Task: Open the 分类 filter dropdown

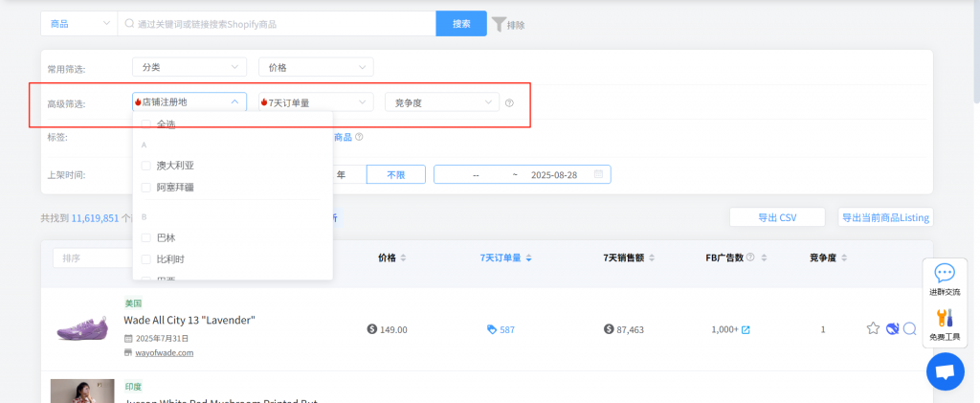Action: (189, 67)
